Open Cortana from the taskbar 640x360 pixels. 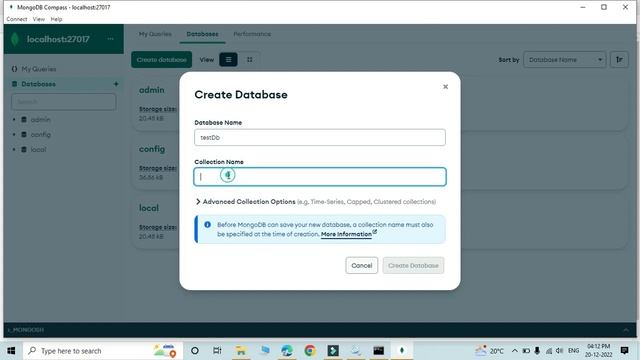[x=195, y=351]
